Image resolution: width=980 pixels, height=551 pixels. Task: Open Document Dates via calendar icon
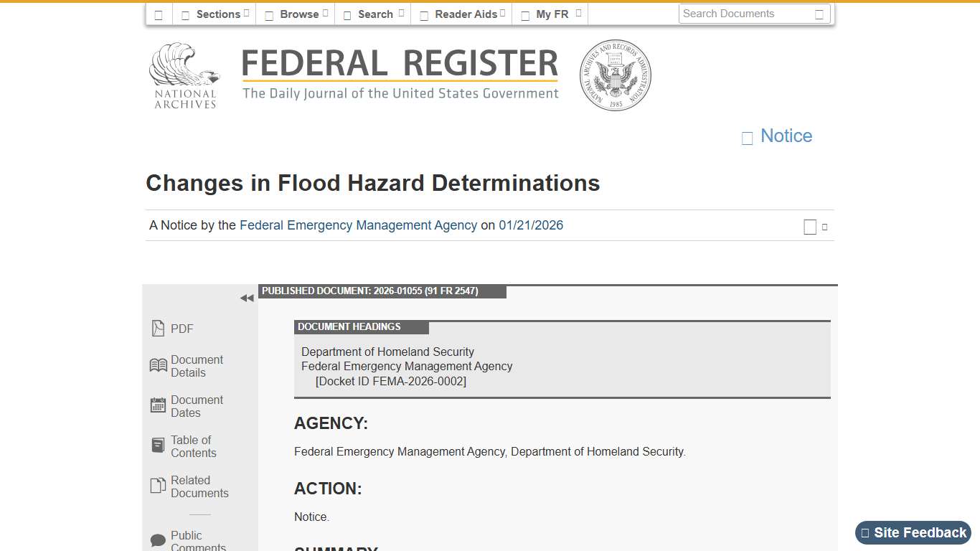[x=158, y=405]
